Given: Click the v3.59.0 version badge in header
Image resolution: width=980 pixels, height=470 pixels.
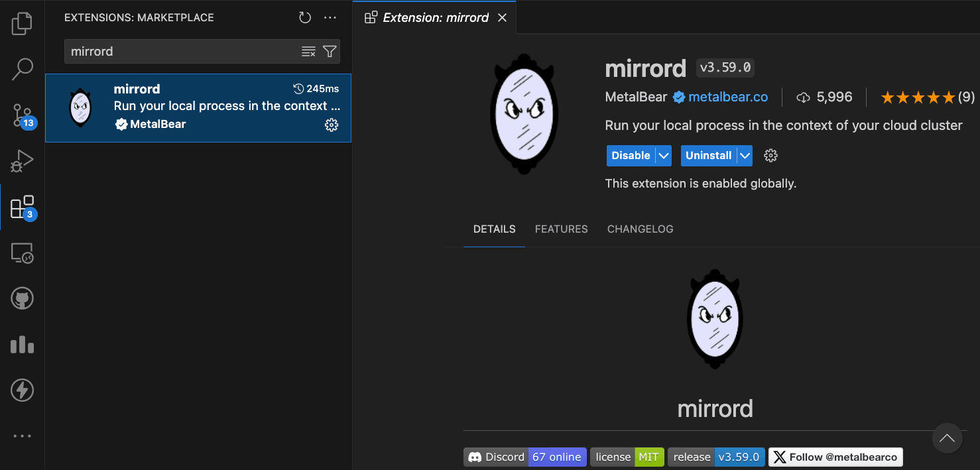Looking at the screenshot, I should (x=725, y=68).
